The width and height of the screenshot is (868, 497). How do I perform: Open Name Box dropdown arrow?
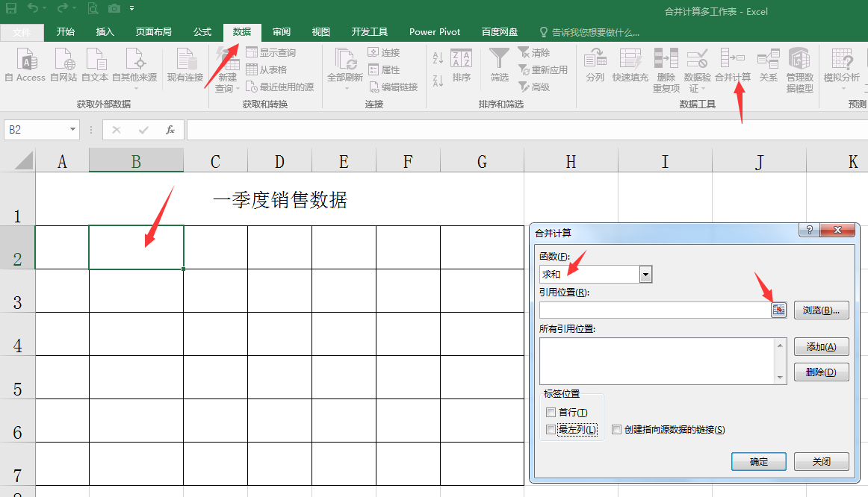click(x=72, y=129)
